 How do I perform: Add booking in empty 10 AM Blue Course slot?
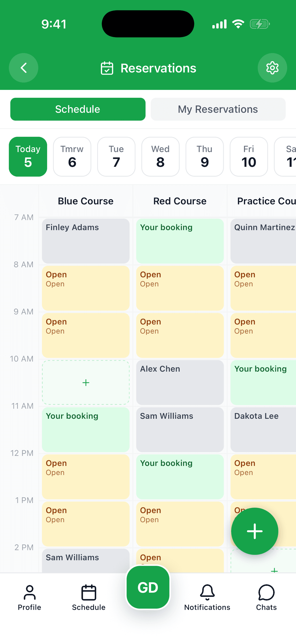pos(86,382)
